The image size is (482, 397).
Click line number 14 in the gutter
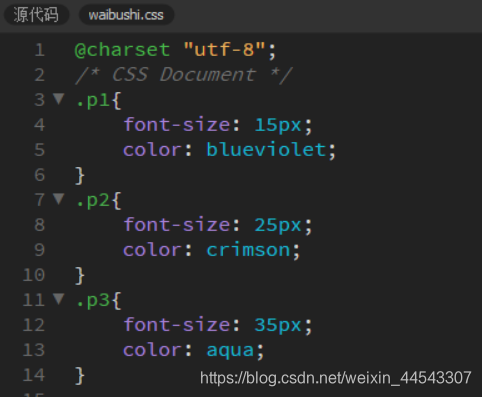34,375
